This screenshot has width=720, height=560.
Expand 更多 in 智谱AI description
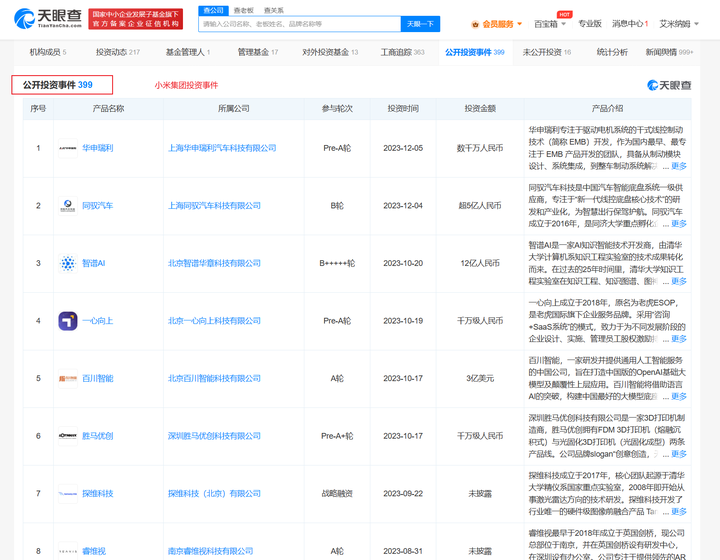click(679, 281)
